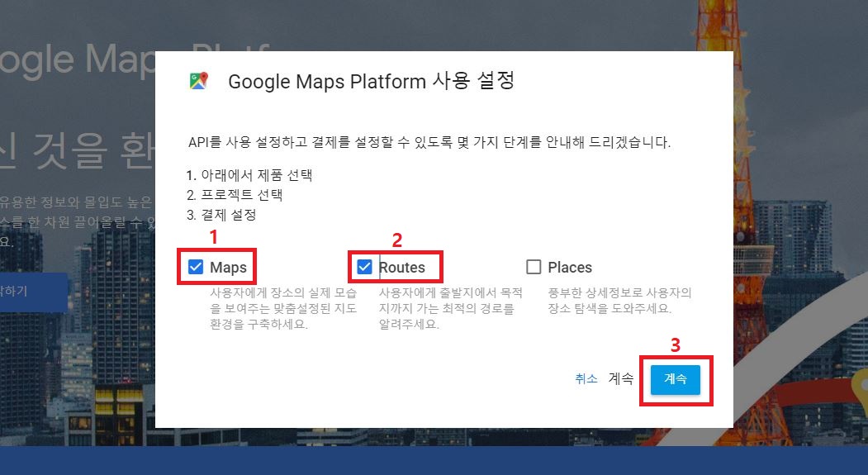
Task: Uncheck the Routes checkbox
Action: (x=364, y=267)
